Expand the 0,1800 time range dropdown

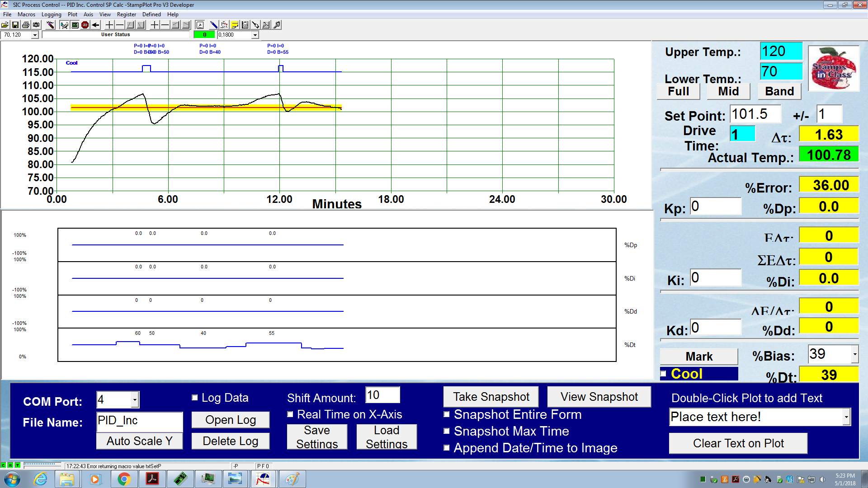click(255, 35)
